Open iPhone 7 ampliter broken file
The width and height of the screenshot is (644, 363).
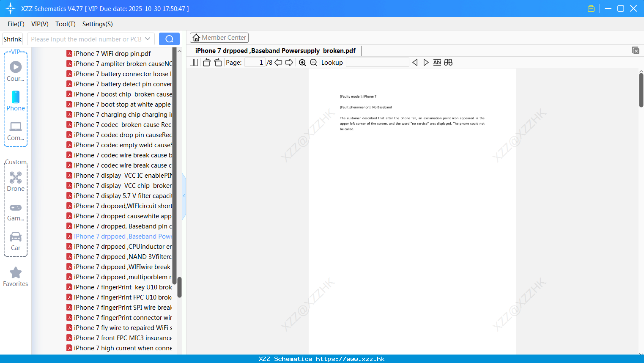[x=119, y=63]
